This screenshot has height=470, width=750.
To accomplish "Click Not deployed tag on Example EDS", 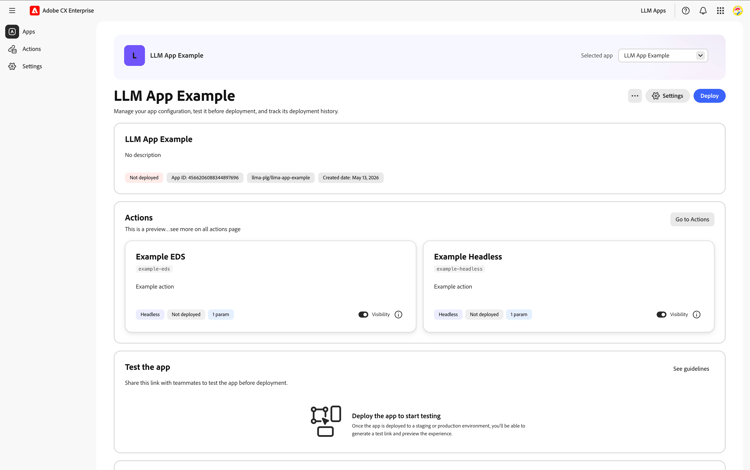I will (x=186, y=315).
